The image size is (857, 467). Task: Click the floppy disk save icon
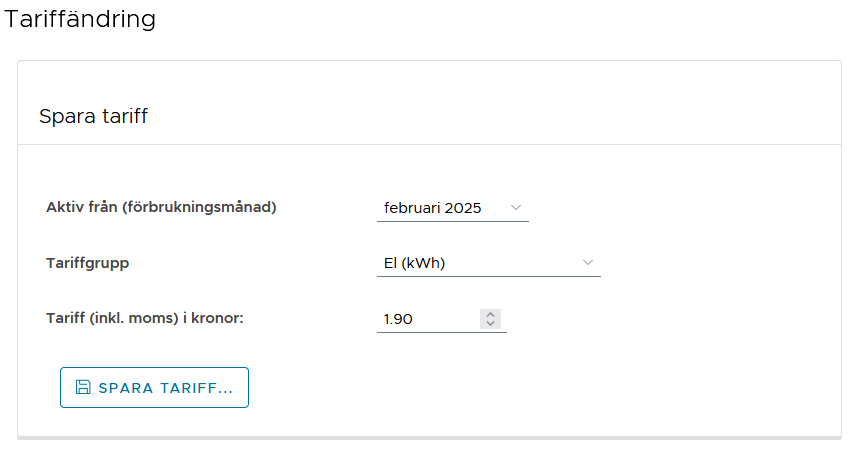point(83,387)
